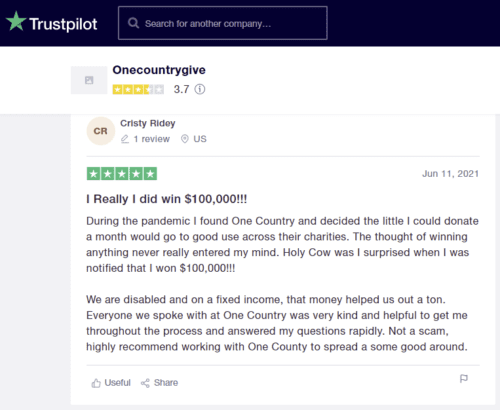Click the info icon beside the 3.7 rating

pos(200,89)
